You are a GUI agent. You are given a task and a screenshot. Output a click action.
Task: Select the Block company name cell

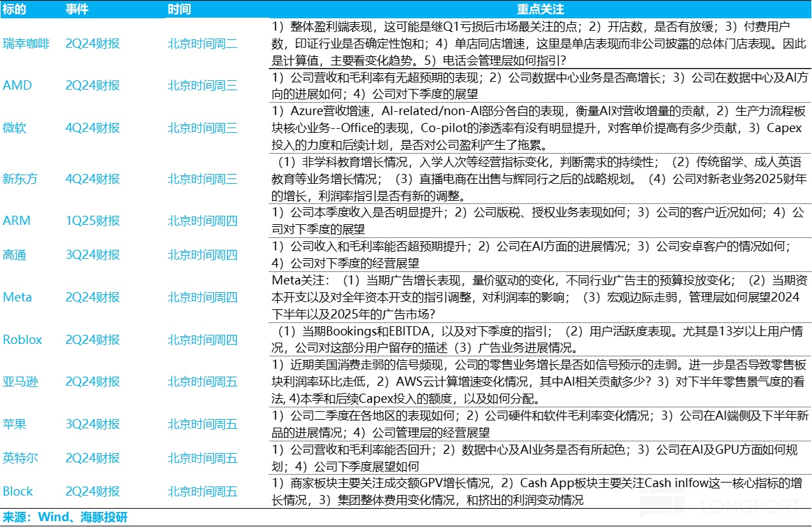(x=18, y=491)
